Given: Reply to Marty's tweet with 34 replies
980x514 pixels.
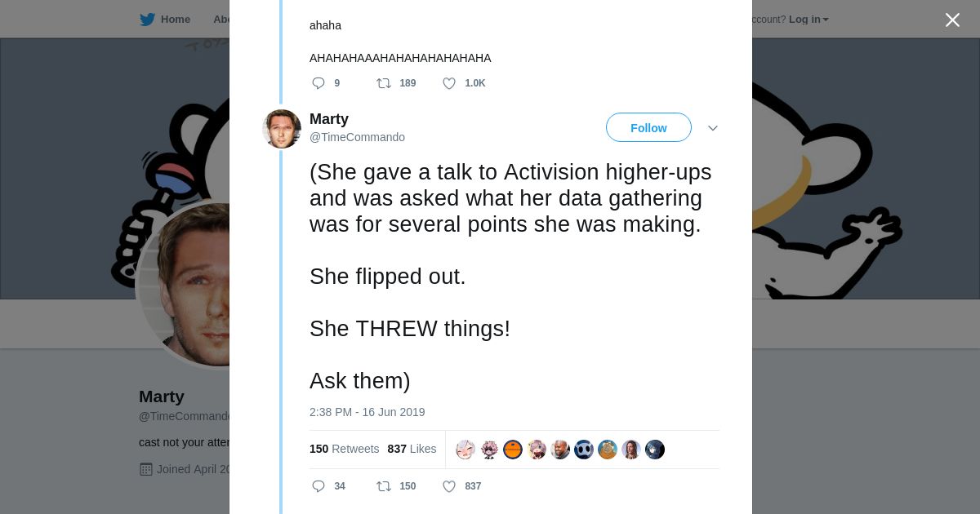Looking at the screenshot, I should pos(318,486).
